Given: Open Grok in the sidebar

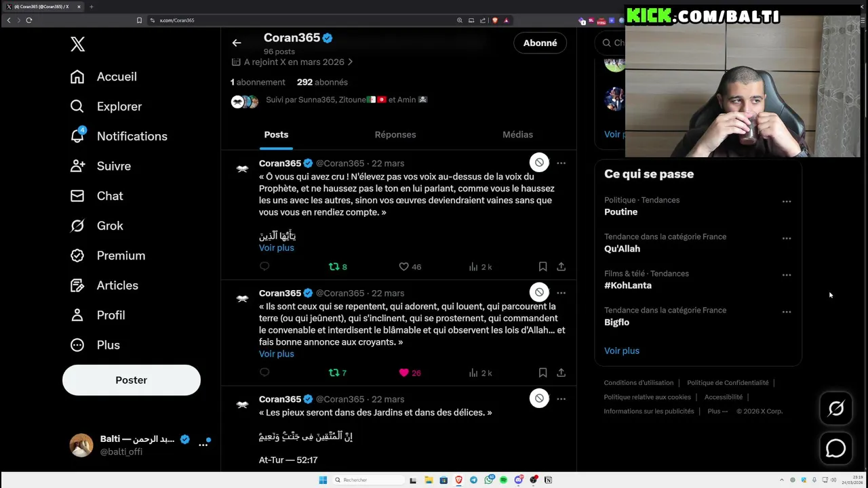Looking at the screenshot, I should pos(97,226).
